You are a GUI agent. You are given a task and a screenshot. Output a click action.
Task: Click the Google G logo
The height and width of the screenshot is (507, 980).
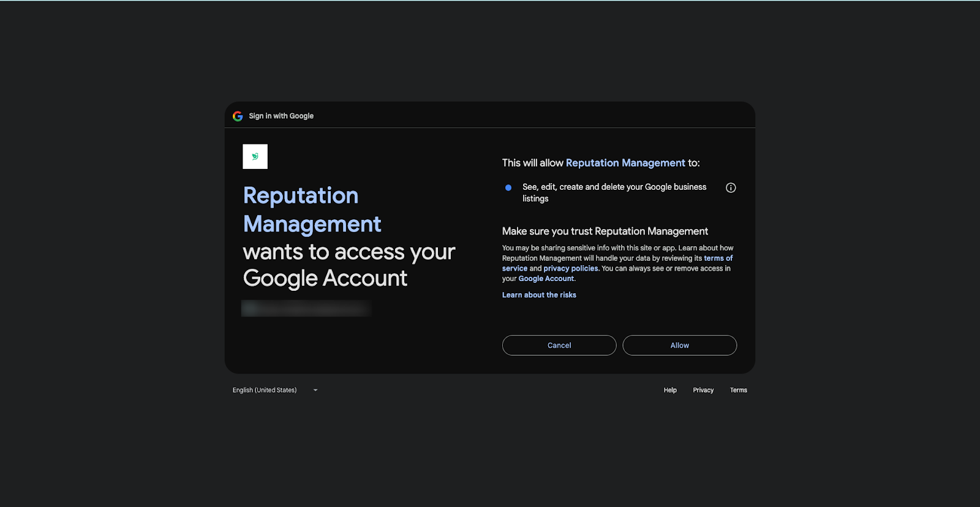238,116
